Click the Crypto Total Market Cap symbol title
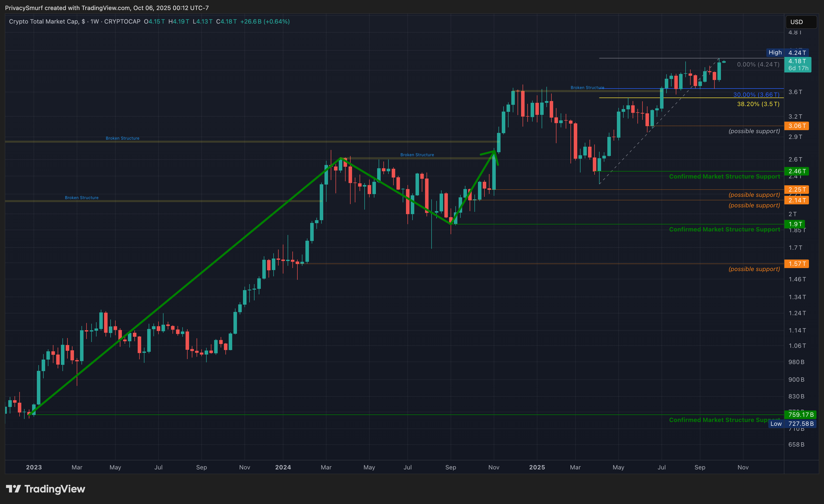 (x=44, y=21)
